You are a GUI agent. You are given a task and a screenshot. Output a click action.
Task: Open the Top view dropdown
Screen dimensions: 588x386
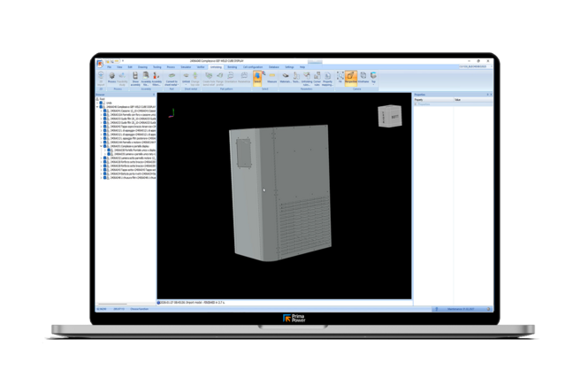pyautogui.click(x=373, y=85)
